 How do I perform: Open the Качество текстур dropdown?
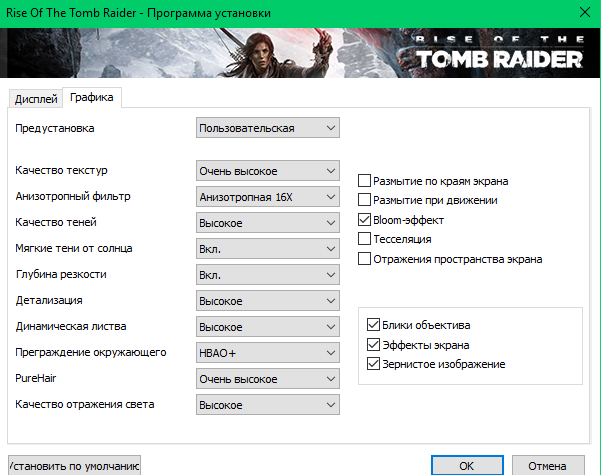[268, 171]
